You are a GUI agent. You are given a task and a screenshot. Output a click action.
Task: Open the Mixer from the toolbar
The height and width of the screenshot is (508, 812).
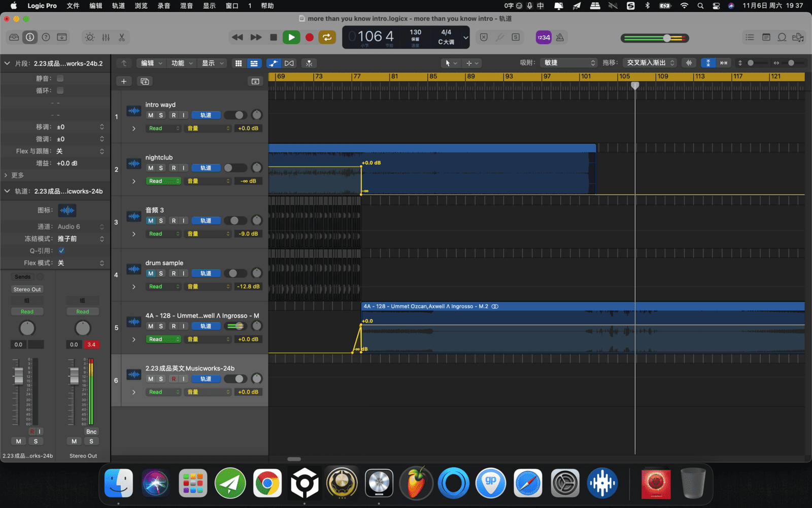[106, 37]
